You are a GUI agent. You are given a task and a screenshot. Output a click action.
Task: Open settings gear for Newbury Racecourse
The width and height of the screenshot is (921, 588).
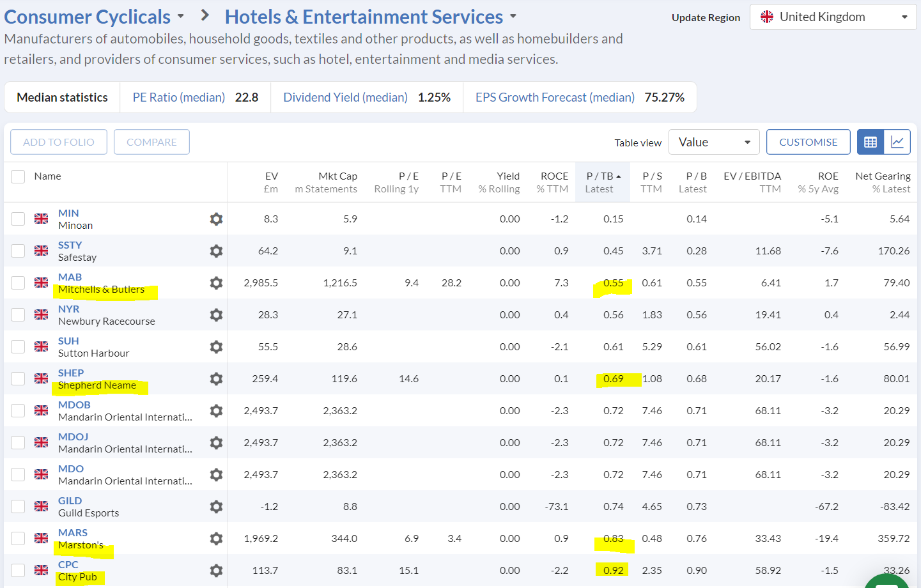pyautogui.click(x=216, y=315)
